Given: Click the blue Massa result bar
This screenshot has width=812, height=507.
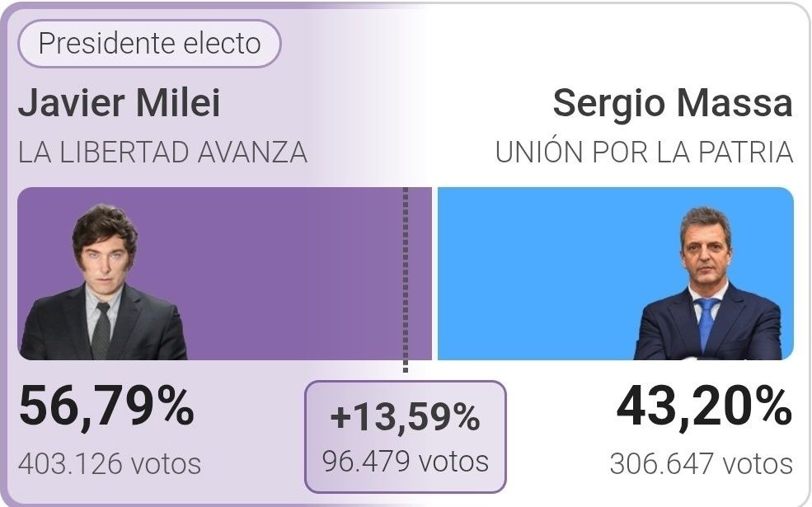Looking at the screenshot, I should click(x=615, y=274).
